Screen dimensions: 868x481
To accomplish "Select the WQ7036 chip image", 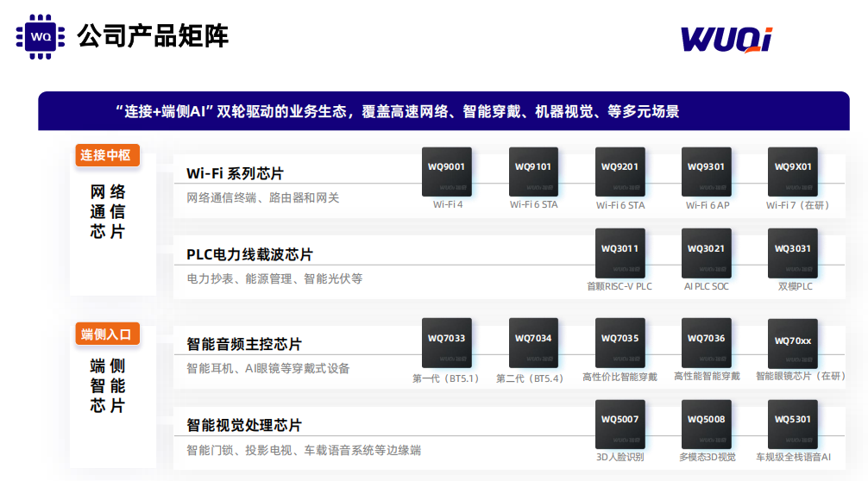I will tap(707, 343).
